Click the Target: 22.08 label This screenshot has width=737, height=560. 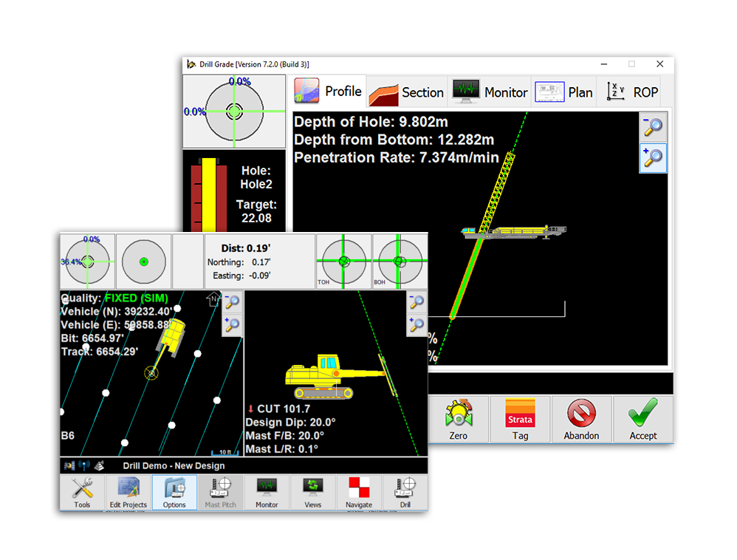coord(256,211)
